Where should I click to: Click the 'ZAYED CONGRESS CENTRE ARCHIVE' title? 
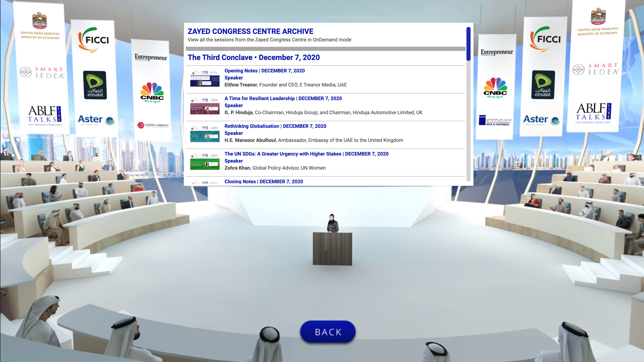(250, 31)
